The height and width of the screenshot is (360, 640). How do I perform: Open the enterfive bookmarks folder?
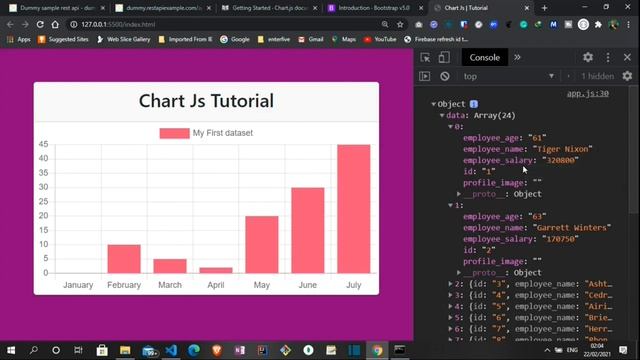point(273,39)
